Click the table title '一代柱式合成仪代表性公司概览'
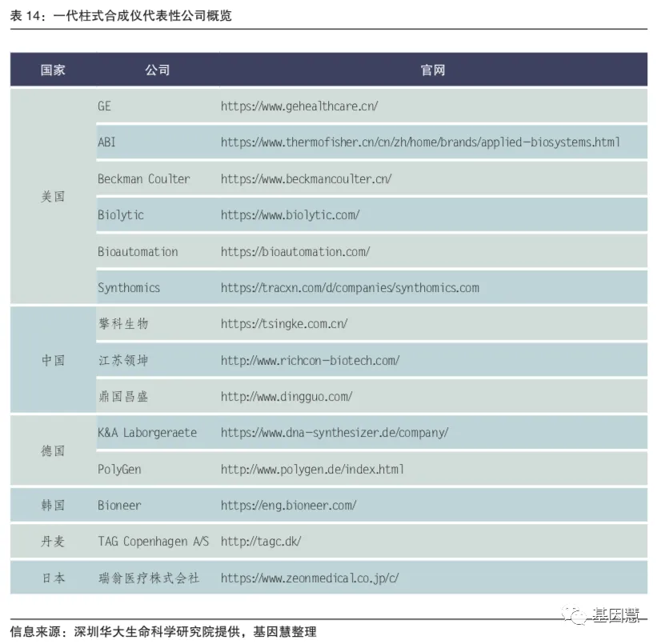 [x=142, y=15]
